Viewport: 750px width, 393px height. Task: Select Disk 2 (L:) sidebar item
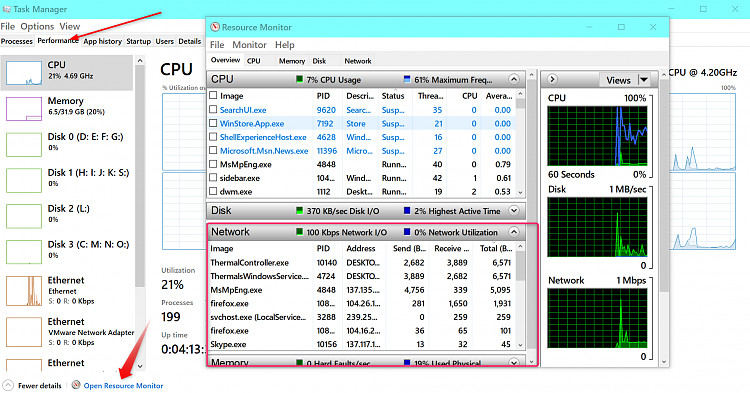point(67,216)
